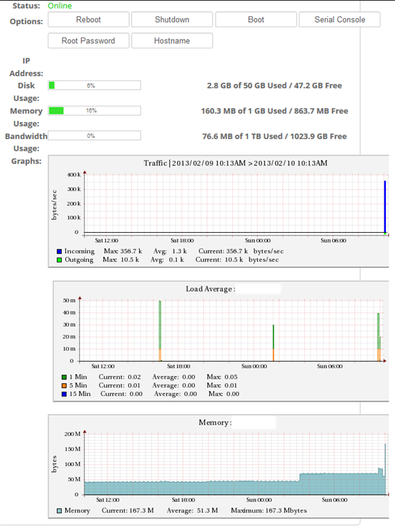The image size is (395, 532).
Task: Click the green Outgoing legend swatch
Action: (x=60, y=260)
